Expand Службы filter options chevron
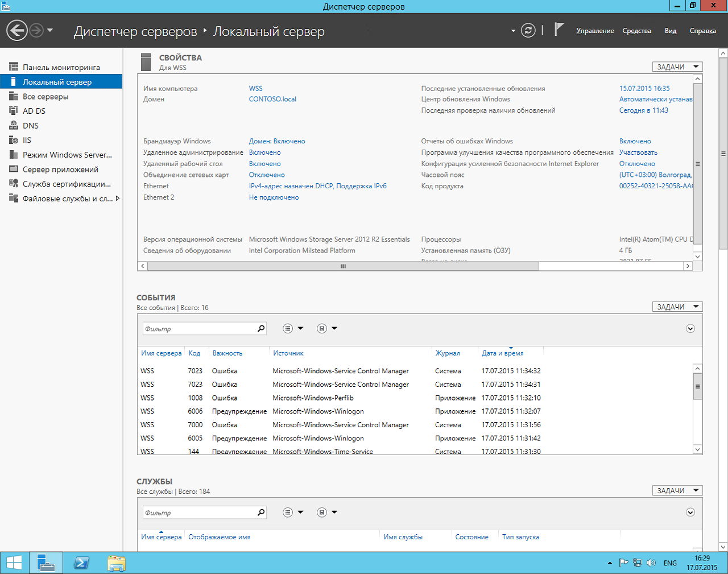The width and height of the screenshot is (728, 574). click(x=690, y=512)
